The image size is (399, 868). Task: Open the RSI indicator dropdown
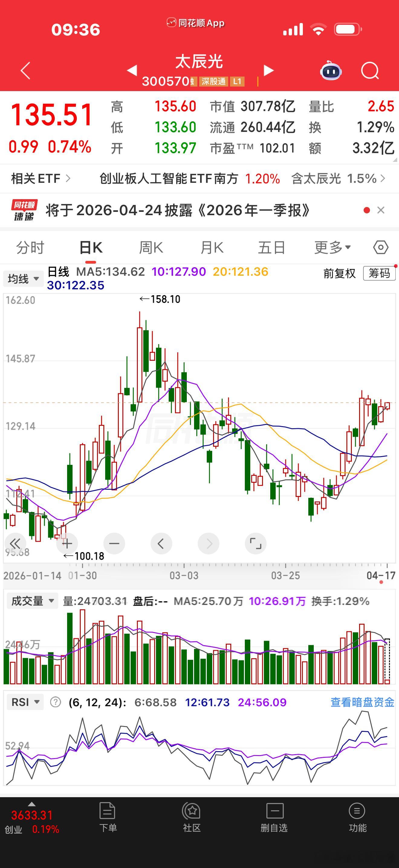coord(25,702)
